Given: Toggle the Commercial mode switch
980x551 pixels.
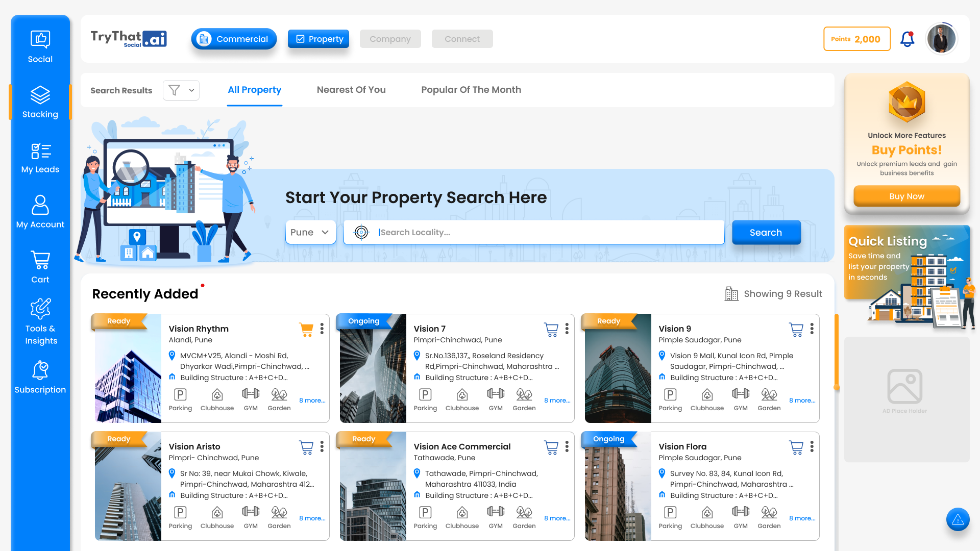Looking at the screenshot, I should pos(234,39).
